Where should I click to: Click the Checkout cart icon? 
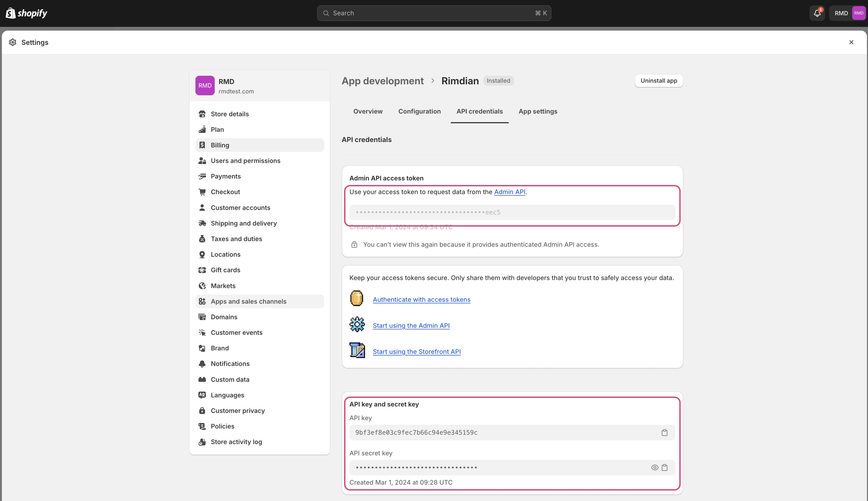coord(202,192)
